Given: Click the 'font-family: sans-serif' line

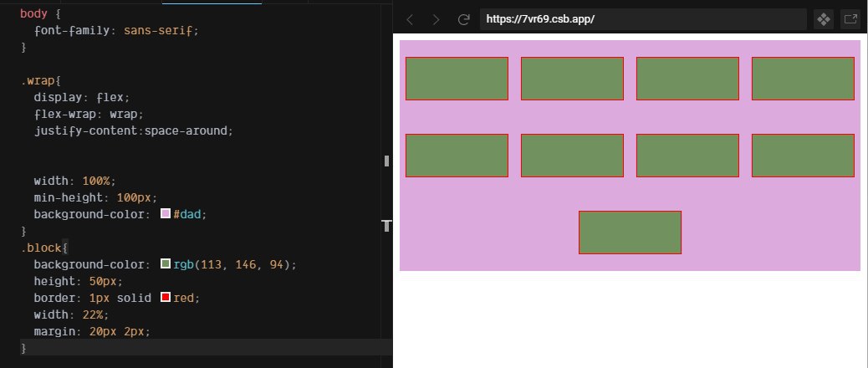Looking at the screenshot, I should [x=116, y=30].
